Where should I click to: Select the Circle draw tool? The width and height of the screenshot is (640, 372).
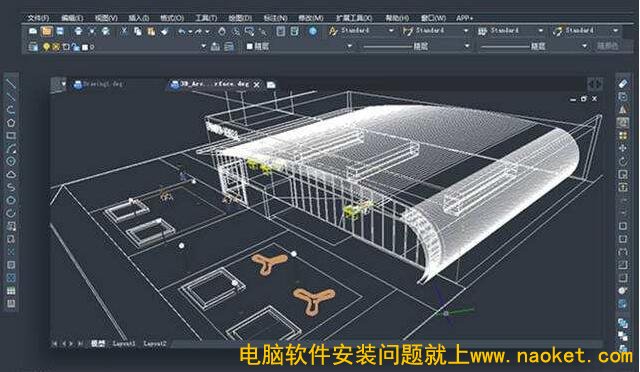tap(11, 161)
